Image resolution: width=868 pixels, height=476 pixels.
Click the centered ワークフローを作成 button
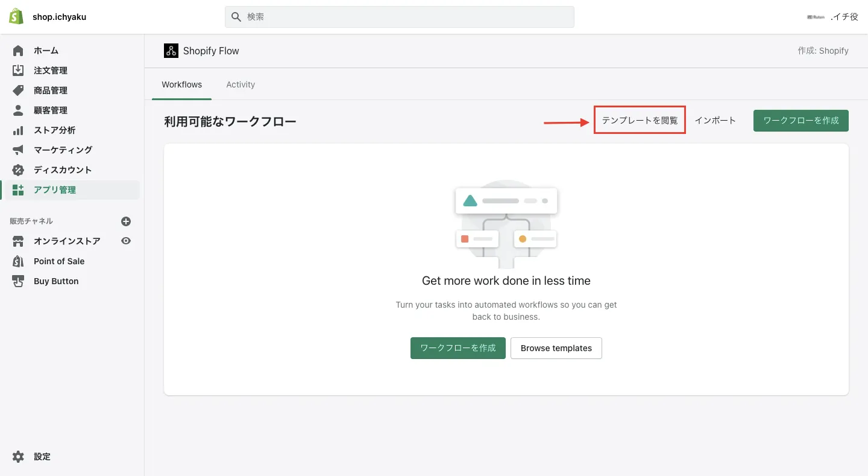458,348
